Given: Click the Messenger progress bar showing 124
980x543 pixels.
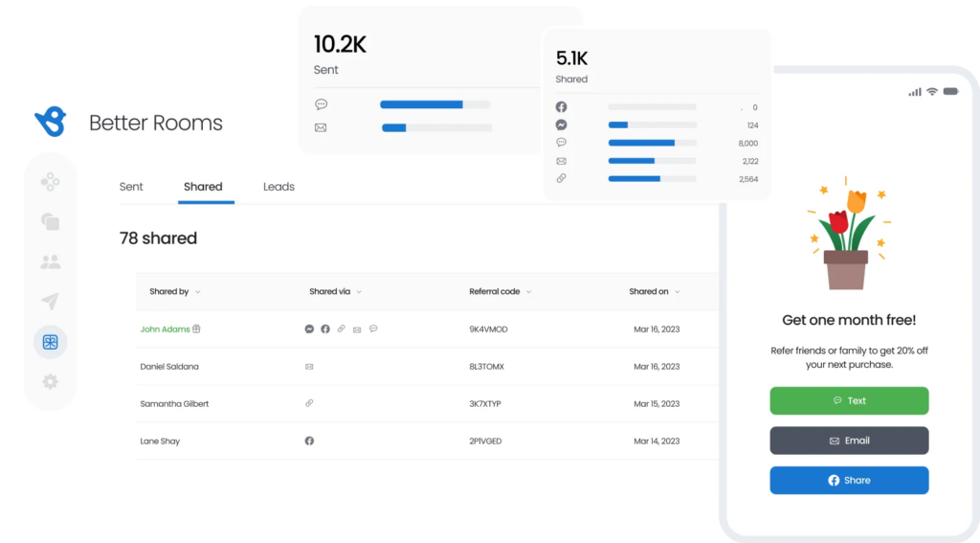Looking at the screenshot, I should pos(652,125).
